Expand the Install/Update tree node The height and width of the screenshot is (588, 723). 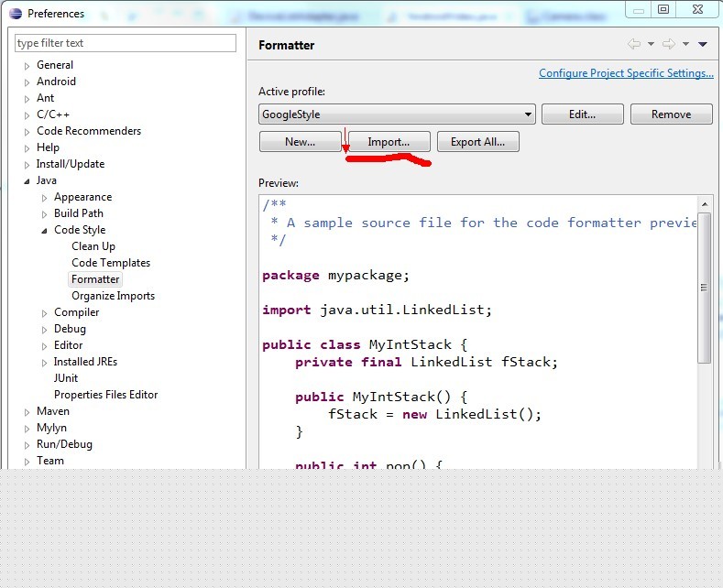(x=27, y=165)
